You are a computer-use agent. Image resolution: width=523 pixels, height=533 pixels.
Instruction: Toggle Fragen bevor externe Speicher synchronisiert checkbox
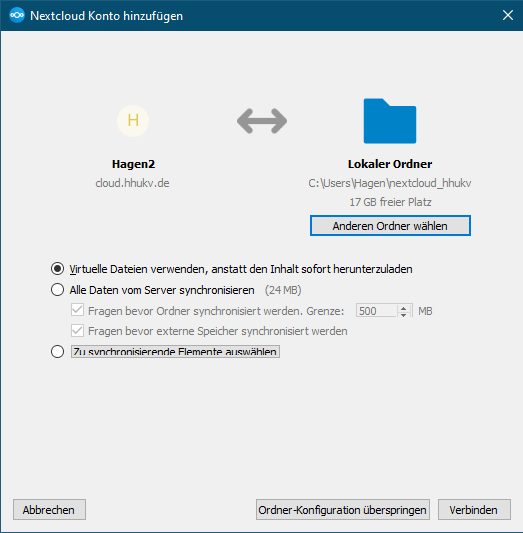[x=77, y=331]
